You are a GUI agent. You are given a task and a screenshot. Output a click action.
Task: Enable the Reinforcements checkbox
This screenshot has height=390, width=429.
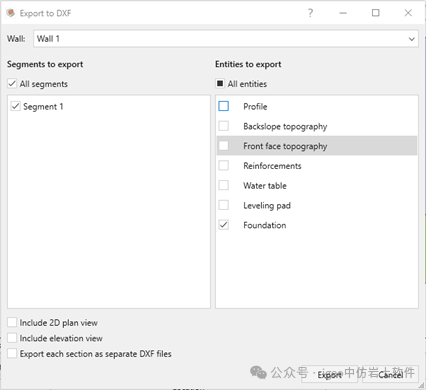[x=224, y=165]
